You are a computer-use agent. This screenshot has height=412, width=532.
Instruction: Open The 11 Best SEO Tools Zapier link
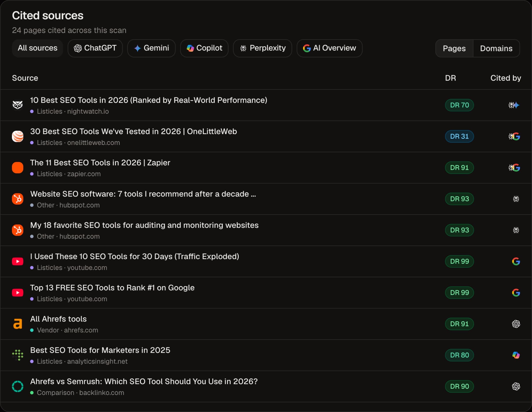[x=100, y=163]
